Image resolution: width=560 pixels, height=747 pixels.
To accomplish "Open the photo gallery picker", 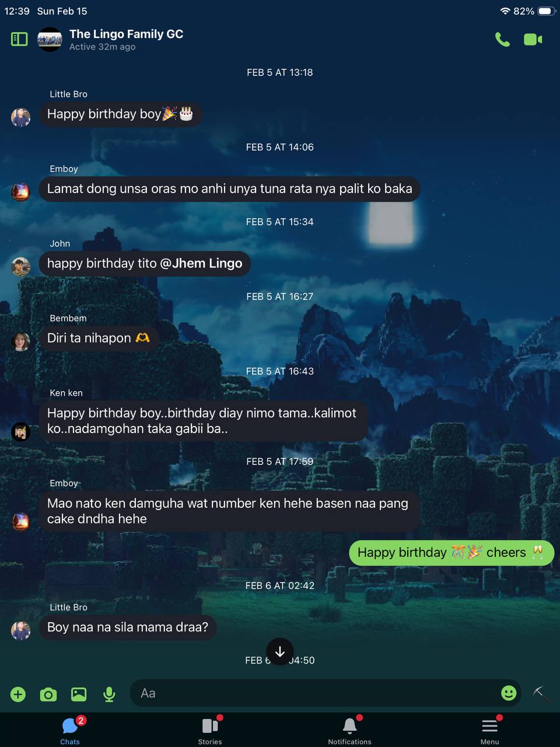I will (79, 694).
